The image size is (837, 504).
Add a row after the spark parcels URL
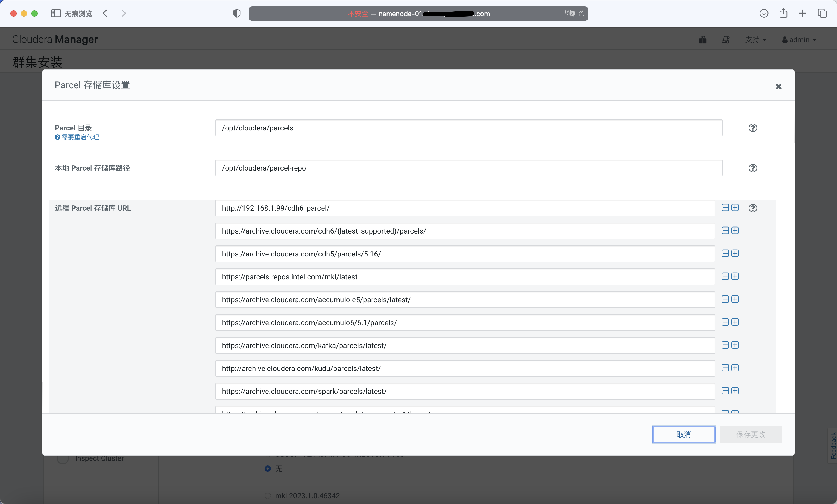tap(735, 391)
